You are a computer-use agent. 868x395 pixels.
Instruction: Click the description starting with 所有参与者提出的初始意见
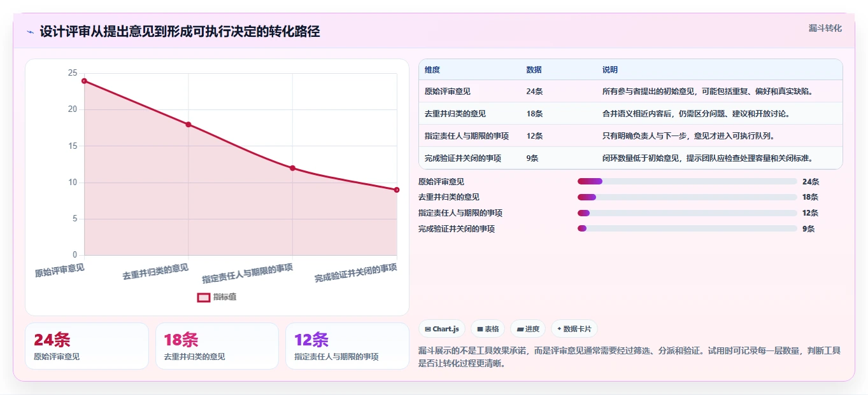pyautogui.click(x=707, y=92)
